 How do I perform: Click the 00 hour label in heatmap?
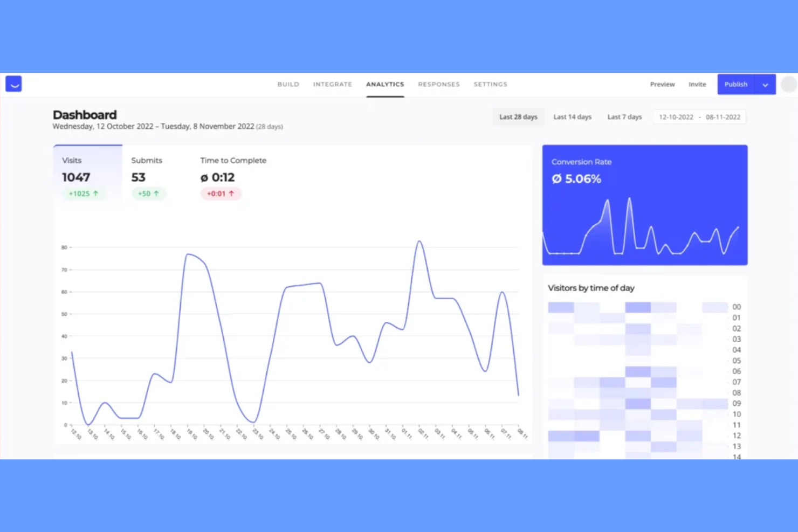tap(737, 307)
